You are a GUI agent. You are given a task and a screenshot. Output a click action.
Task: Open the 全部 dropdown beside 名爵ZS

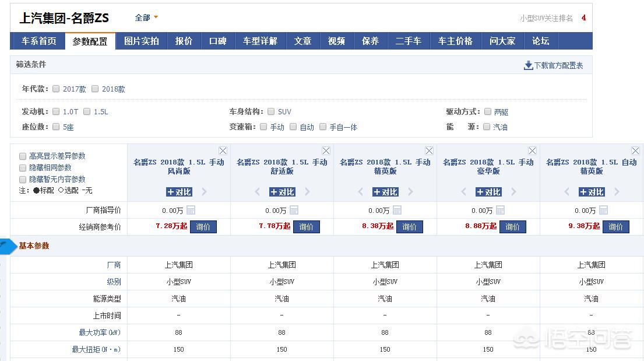point(147,17)
